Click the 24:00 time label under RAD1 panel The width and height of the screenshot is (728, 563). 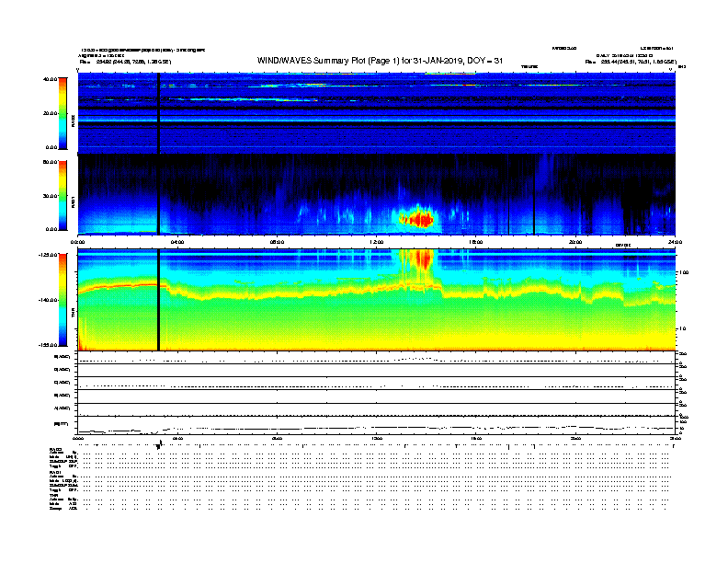(x=675, y=242)
